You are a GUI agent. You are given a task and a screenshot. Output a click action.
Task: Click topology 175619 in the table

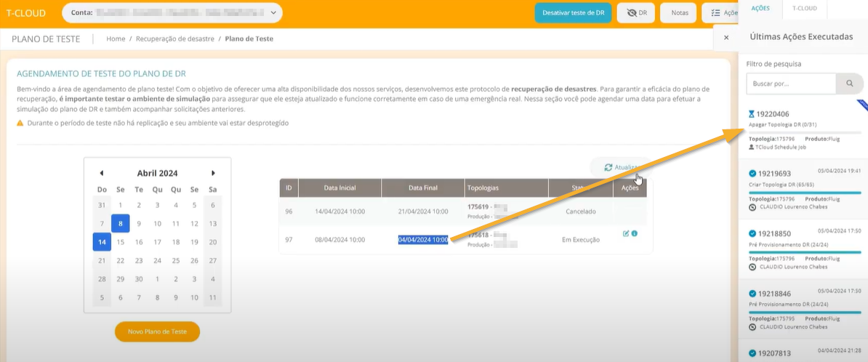(x=478, y=208)
